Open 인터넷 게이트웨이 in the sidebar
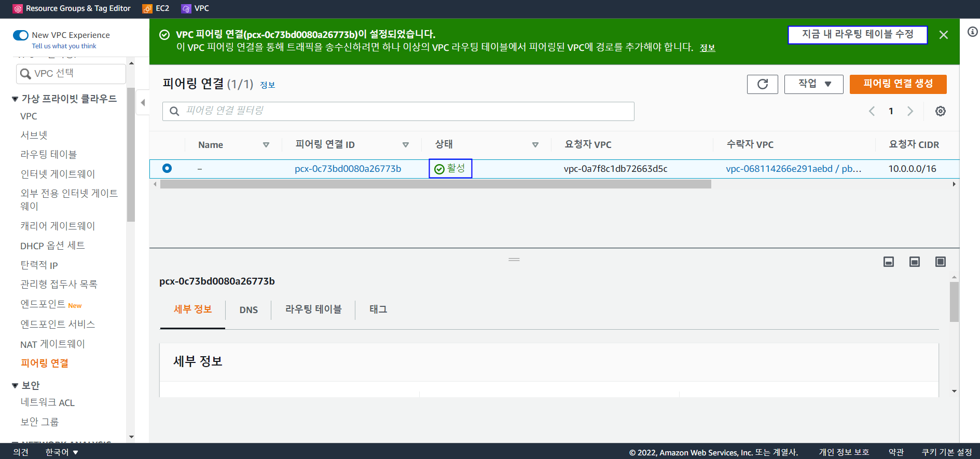980x459 pixels. click(58, 174)
